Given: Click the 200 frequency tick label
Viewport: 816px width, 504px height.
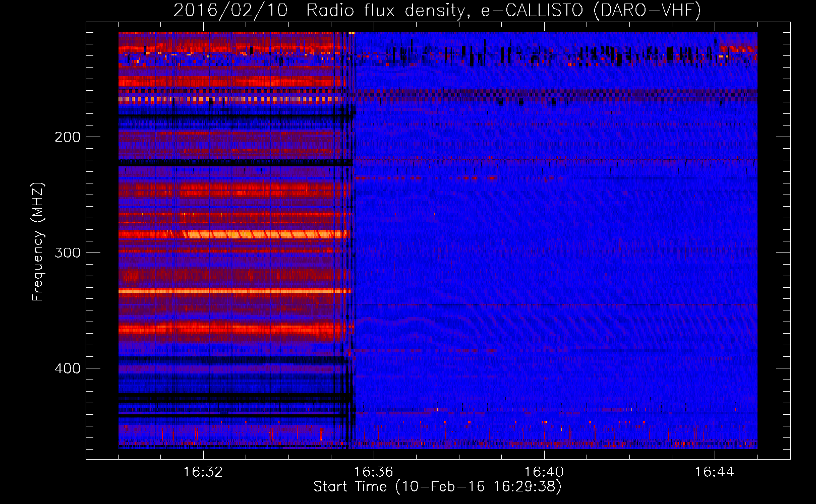Looking at the screenshot, I should pyautogui.click(x=68, y=137).
